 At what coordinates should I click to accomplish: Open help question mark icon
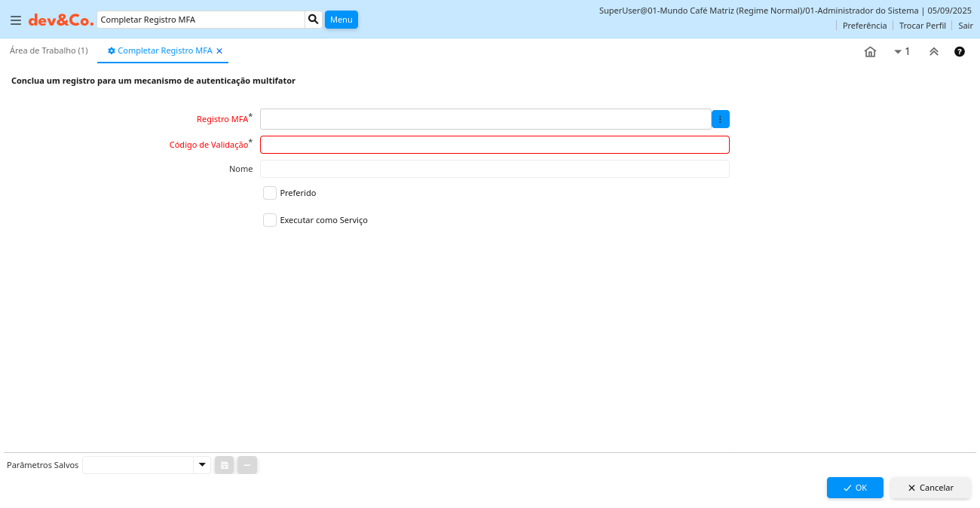click(960, 52)
